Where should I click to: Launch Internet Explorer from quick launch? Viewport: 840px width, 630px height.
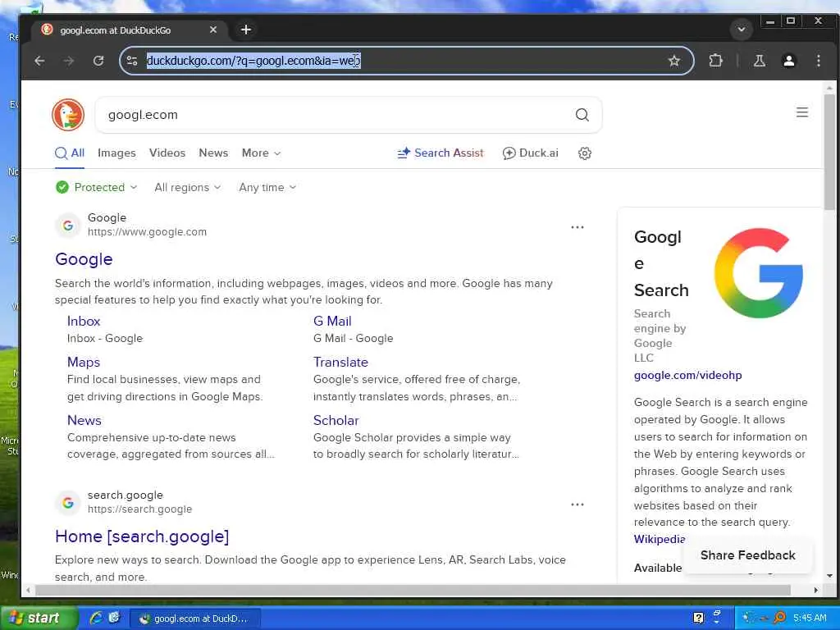click(96, 618)
